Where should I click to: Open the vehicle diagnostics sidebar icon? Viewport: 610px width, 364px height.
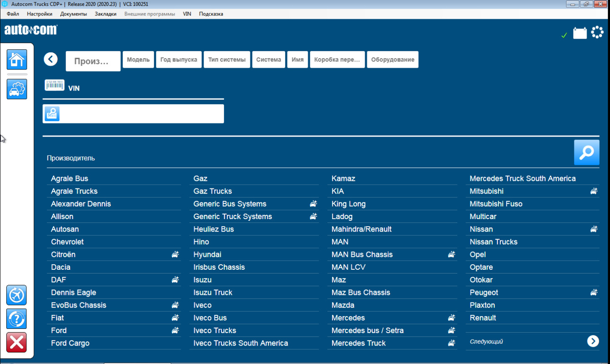tap(16, 89)
